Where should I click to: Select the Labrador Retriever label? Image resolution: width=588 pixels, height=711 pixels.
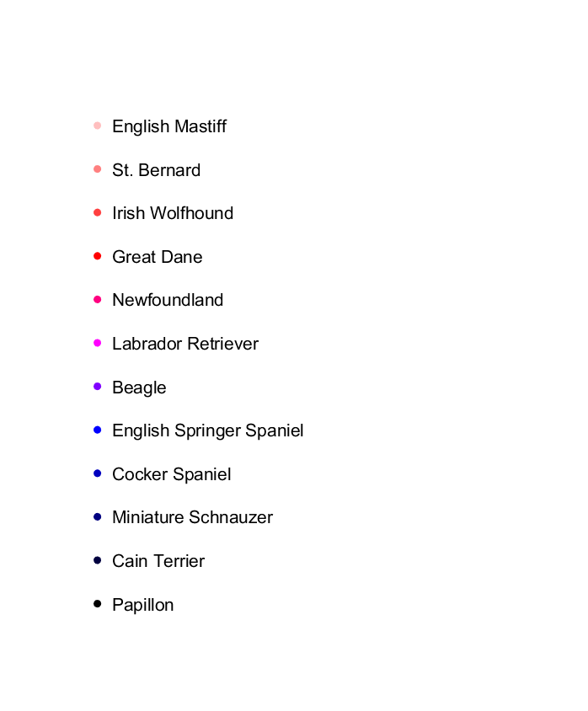point(185,344)
